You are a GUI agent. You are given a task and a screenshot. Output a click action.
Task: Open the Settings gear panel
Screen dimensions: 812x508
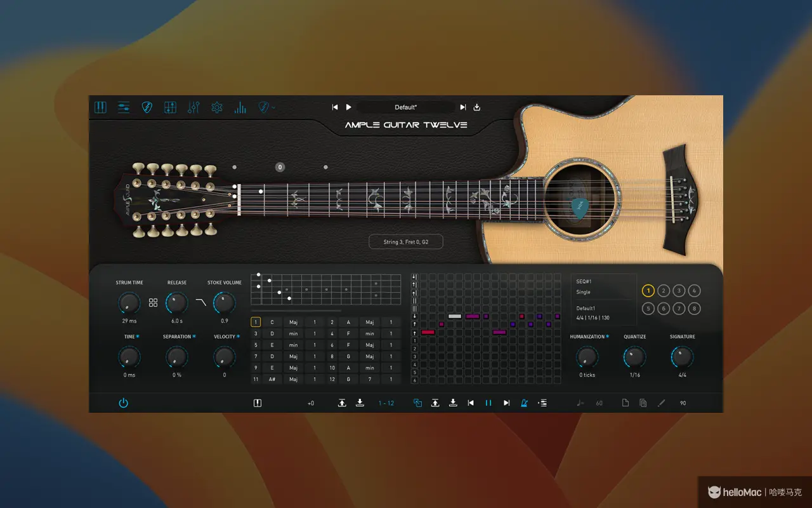click(x=216, y=107)
